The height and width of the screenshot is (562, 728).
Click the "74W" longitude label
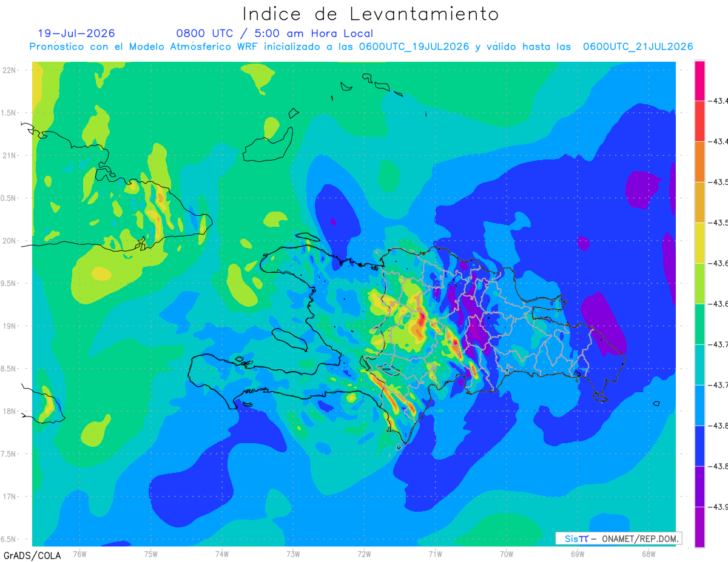coord(222,554)
